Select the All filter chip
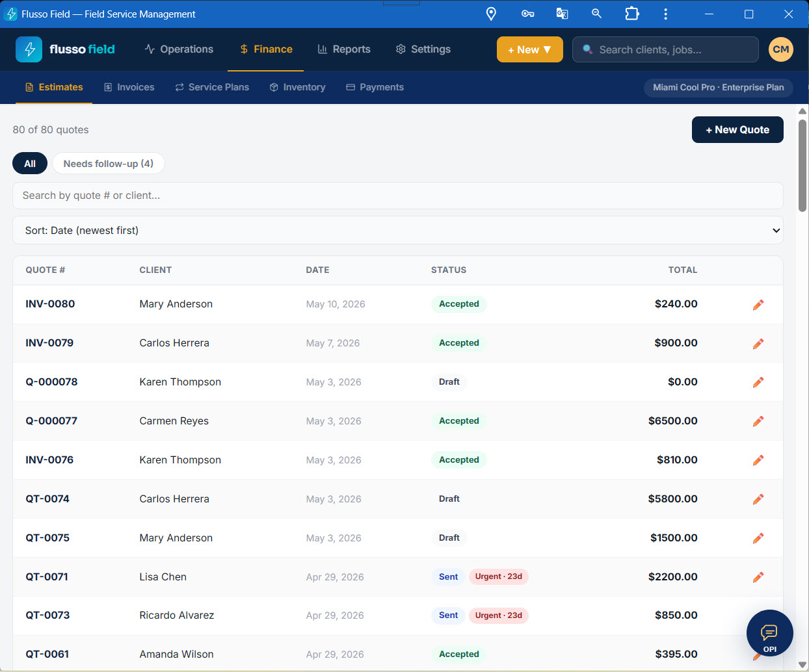The height and width of the screenshot is (672, 809). pyautogui.click(x=30, y=164)
